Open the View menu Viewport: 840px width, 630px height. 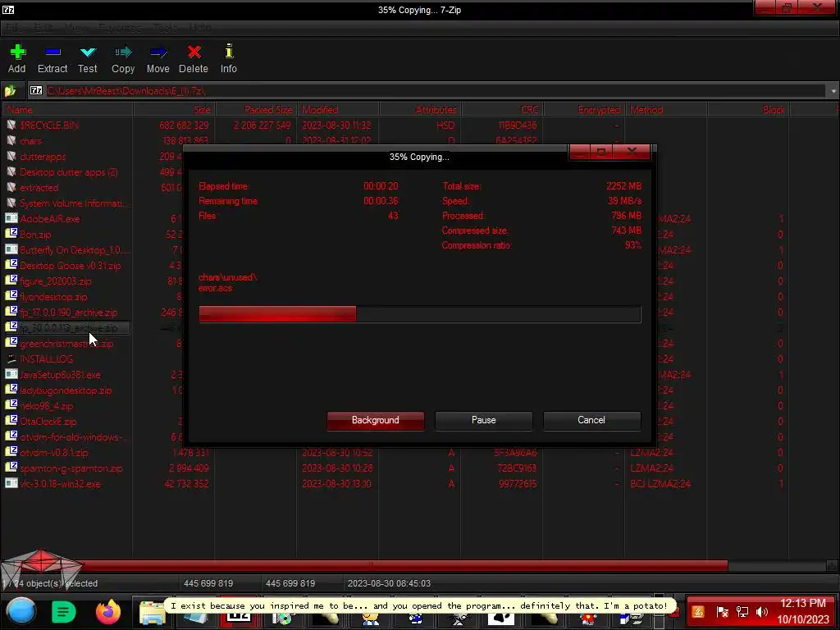pyautogui.click(x=76, y=27)
